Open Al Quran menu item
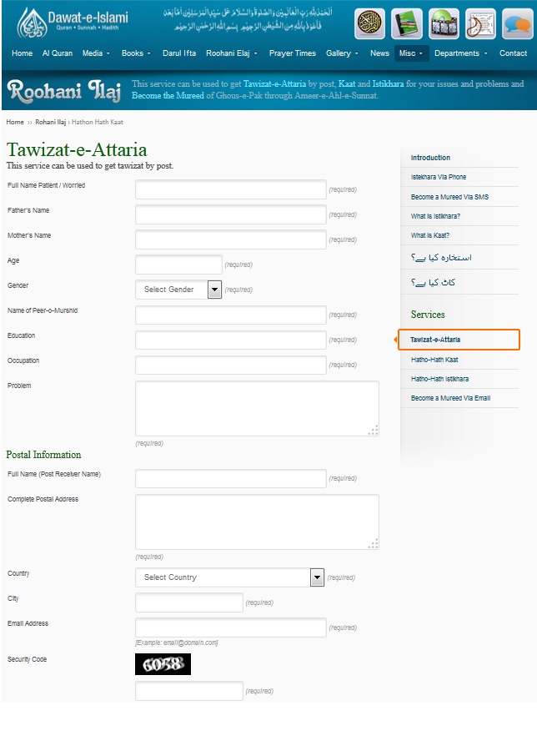Image resolution: width=537 pixels, height=756 pixels. [58, 53]
